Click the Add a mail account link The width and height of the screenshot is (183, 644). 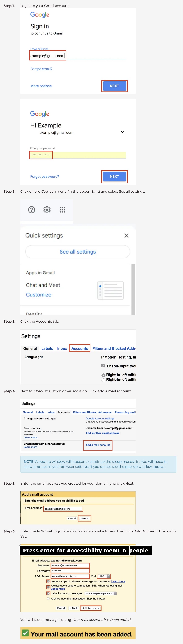98,445
